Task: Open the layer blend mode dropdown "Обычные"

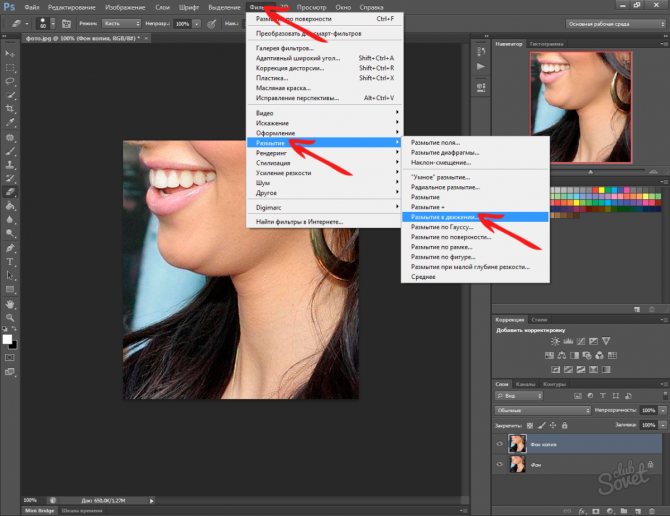Action: [542, 410]
